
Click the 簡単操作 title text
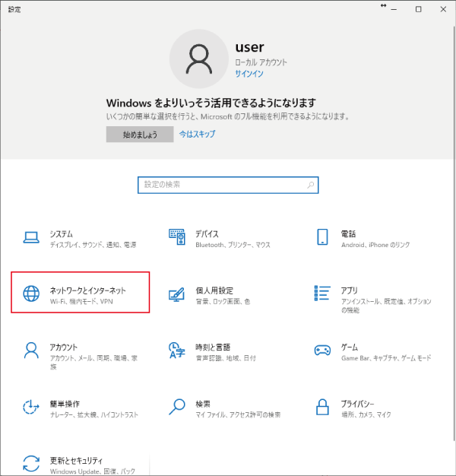point(65,404)
